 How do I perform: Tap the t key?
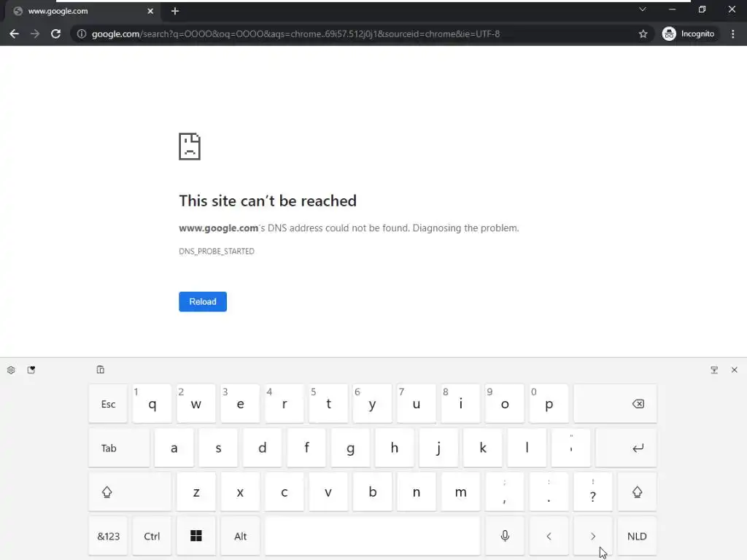(x=328, y=404)
